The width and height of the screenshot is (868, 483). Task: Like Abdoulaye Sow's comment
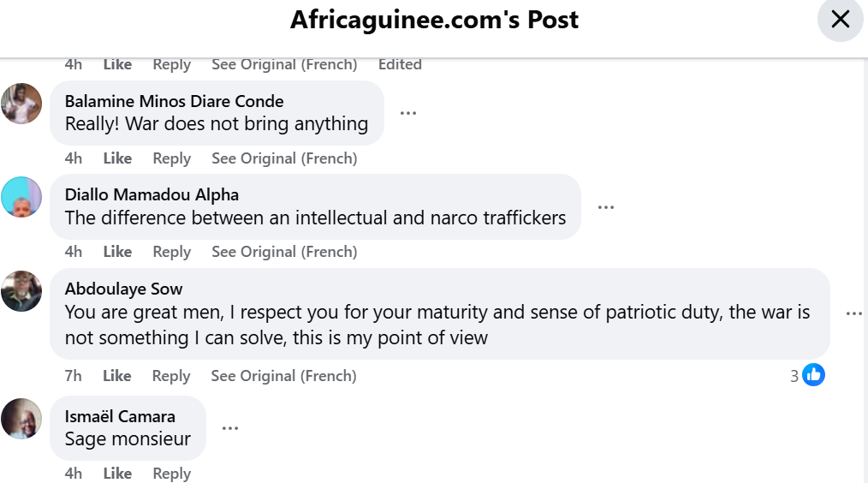click(117, 376)
